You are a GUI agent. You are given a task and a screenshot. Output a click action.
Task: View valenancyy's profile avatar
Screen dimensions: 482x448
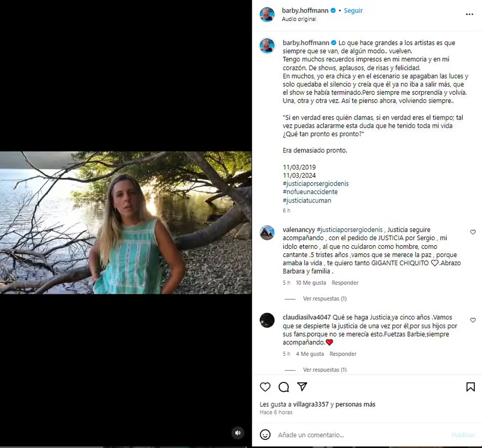click(x=267, y=233)
